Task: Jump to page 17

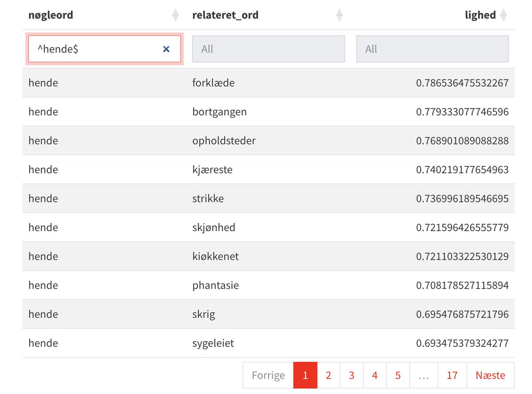Action: point(452,375)
